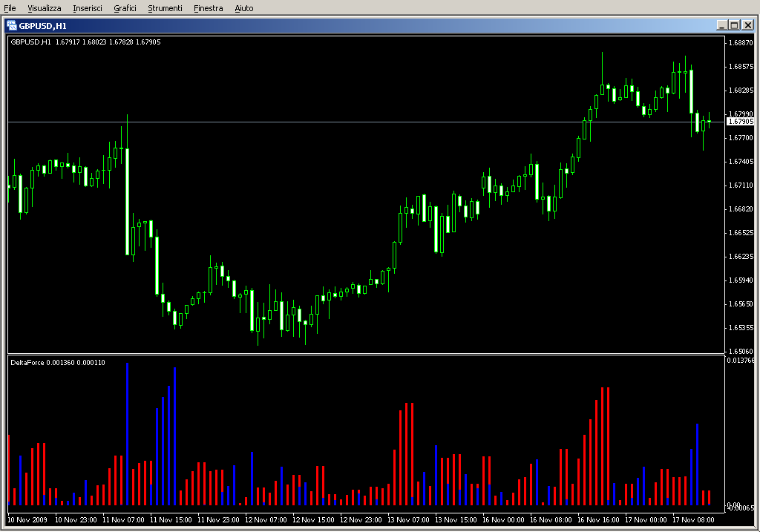Click the tallest blue DeltaForce histogram bar
The width and height of the screenshot is (760, 532).
pyautogui.click(x=127, y=434)
